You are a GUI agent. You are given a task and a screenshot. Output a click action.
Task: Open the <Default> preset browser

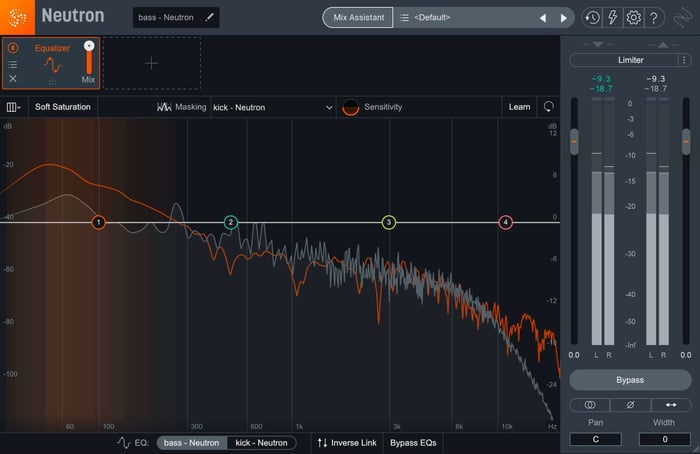(432, 17)
